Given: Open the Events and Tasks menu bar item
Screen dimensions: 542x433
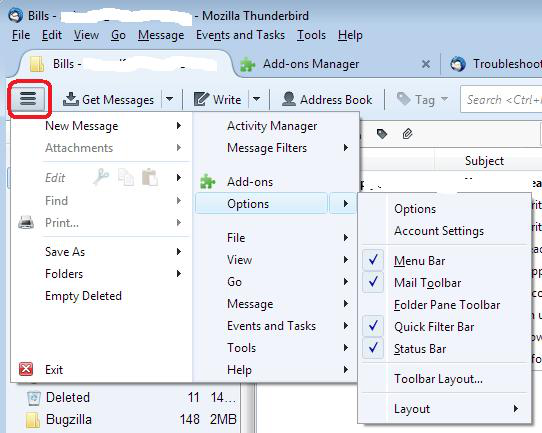Looking at the screenshot, I should pyautogui.click(x=240, y=35).
